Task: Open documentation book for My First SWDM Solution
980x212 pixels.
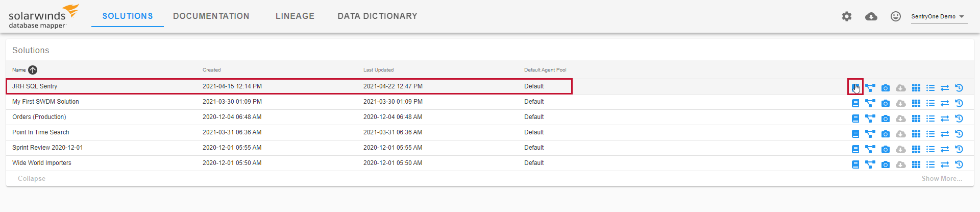Action: tap(855, 103)
